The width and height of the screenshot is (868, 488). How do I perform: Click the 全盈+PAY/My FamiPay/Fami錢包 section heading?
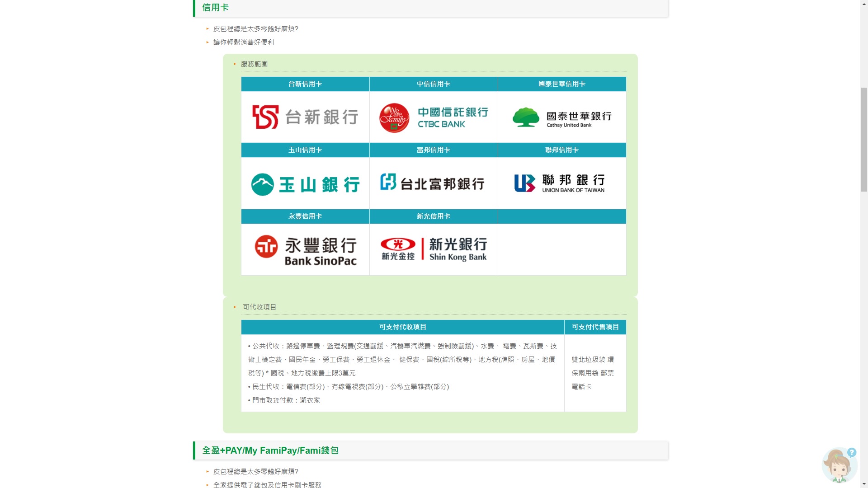270,450
